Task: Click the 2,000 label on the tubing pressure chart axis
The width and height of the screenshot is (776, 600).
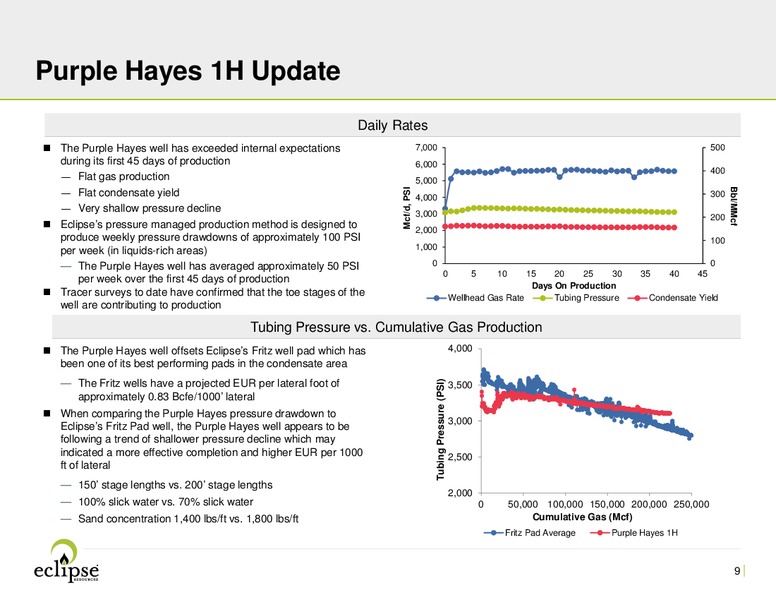Action: click(x=460, y=493)
